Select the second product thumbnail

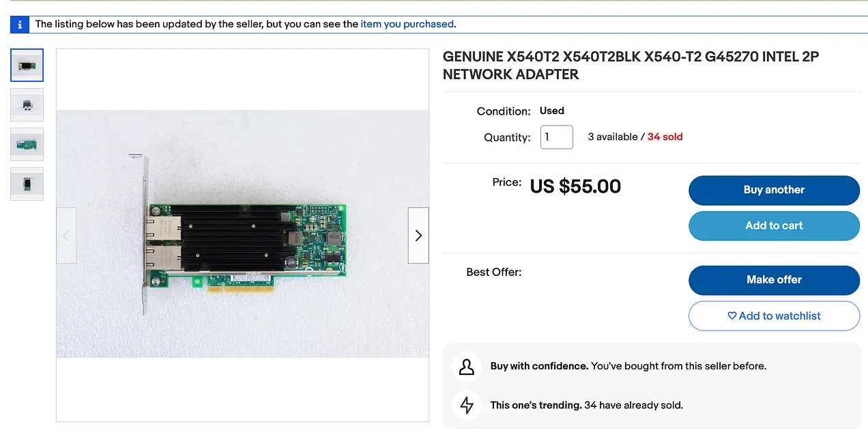click(27, 105)
